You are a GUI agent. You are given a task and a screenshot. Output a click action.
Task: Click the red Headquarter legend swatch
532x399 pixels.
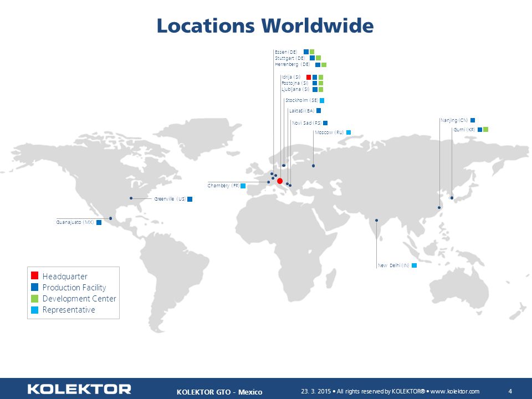pyautogui.click(x=34, y=275)
